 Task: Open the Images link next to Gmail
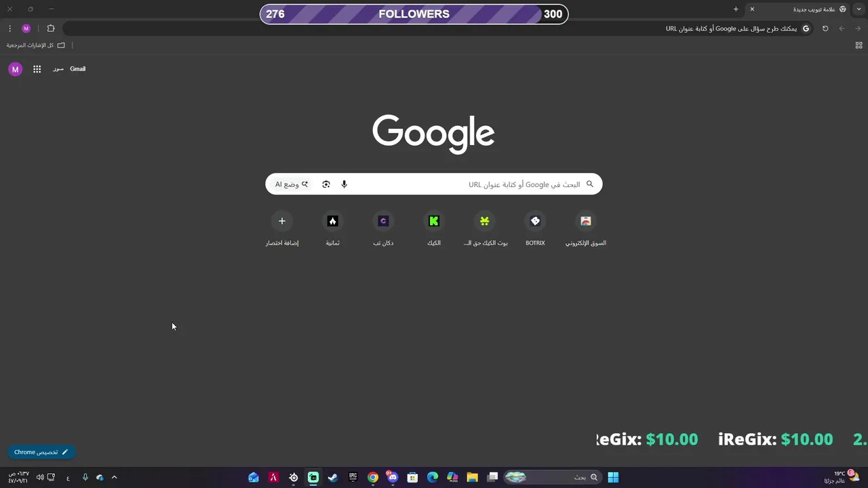click(x=58, y=69)
